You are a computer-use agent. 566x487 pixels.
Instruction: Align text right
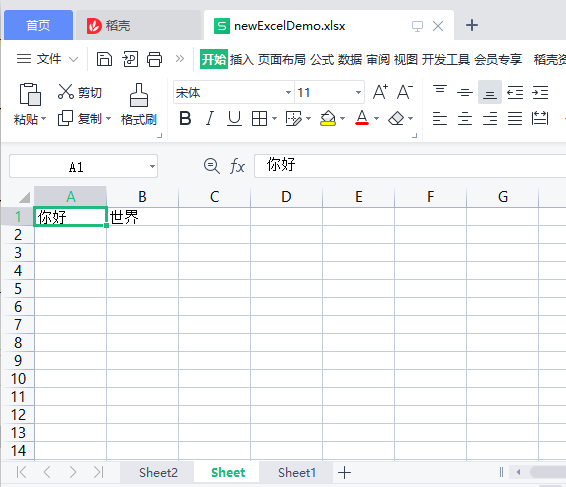[490, 118]
